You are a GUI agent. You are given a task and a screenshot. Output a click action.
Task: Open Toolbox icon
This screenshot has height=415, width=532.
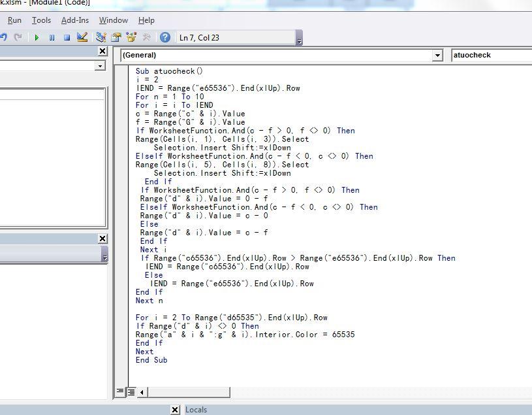pyautogui.click(x=147, y=37)
